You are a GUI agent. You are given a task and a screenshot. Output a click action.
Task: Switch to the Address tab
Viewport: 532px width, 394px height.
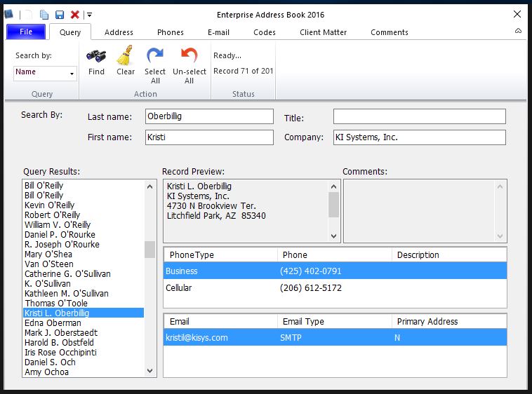click(119, 32)
